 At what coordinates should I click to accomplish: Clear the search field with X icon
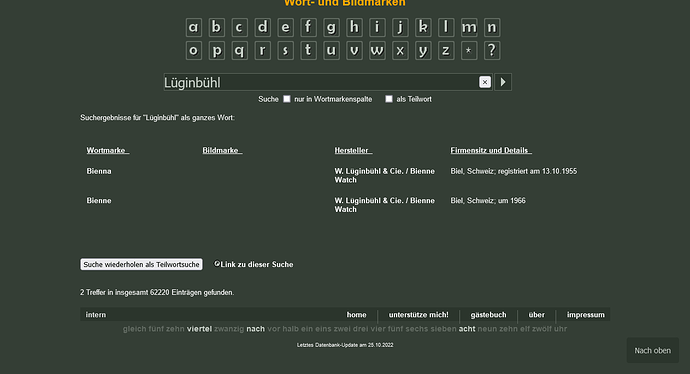(x=484, y=82)
